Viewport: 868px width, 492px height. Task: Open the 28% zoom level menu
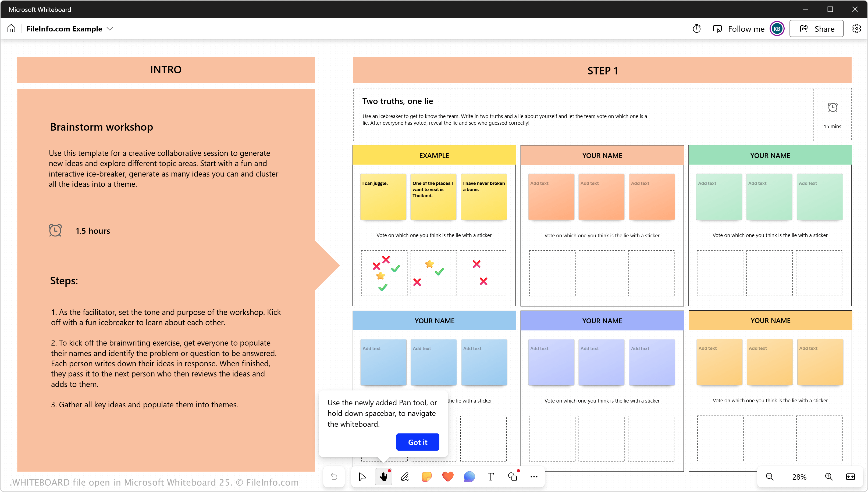[x=799, y=477]
